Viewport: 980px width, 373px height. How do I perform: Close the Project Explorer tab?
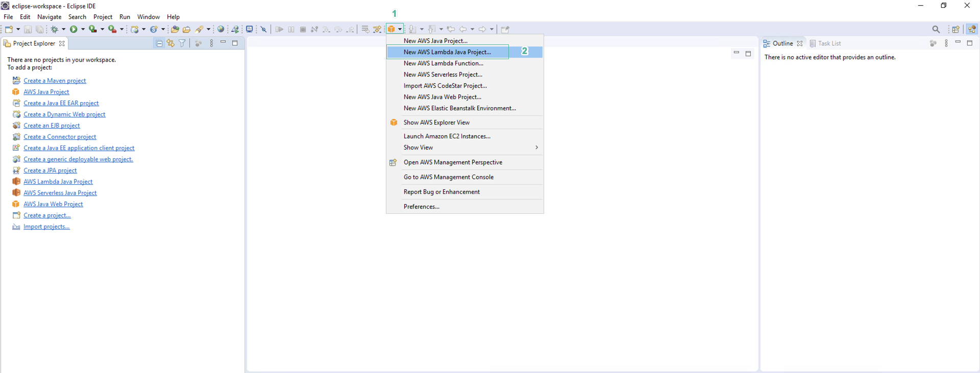pos(62,43)
